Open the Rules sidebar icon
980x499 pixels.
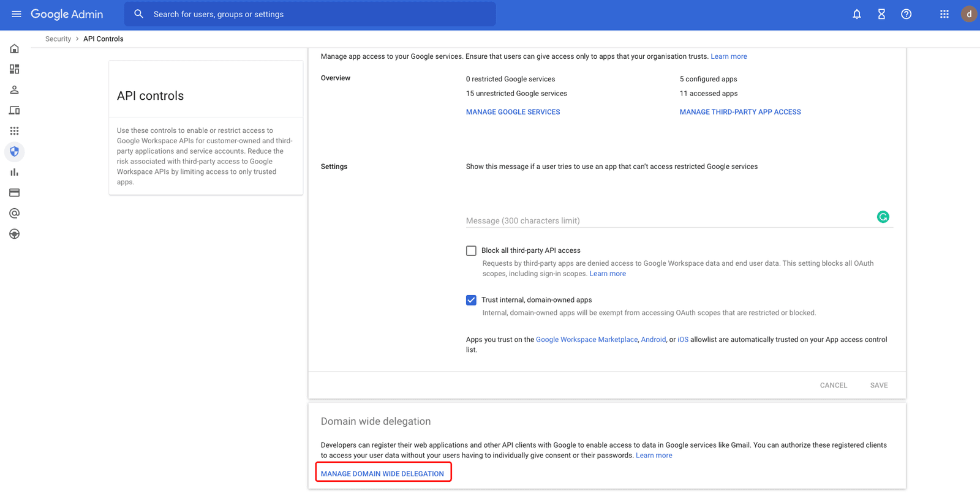[x=15, y=234]
